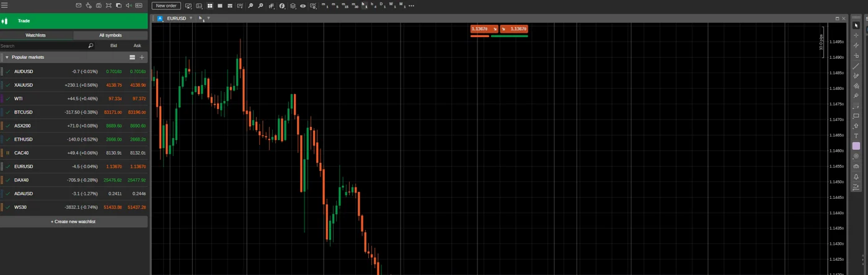868x275 pixels.
Task: Open the EURUSD chart symbol dropdown
Action: click(x=191, y=19)
